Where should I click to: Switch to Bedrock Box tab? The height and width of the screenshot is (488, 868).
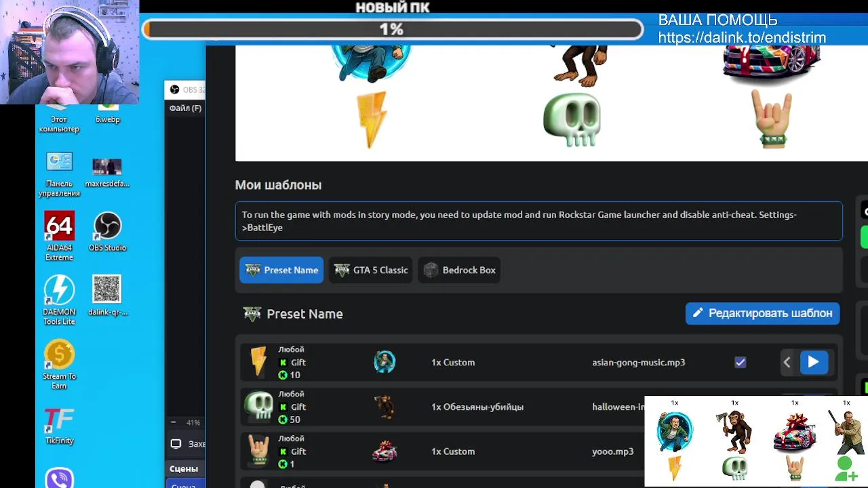[x=459, y=270]
